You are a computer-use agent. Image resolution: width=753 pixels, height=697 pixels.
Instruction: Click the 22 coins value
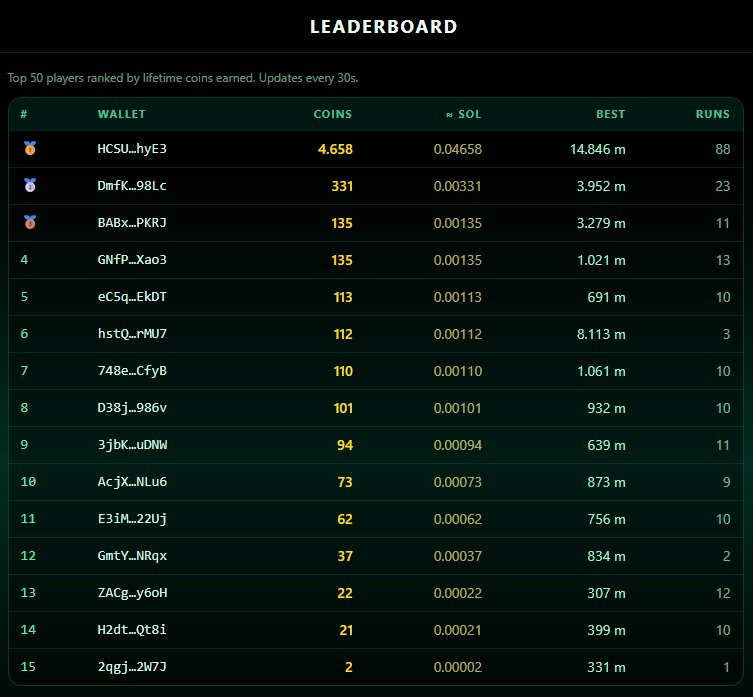pos(345,593)
